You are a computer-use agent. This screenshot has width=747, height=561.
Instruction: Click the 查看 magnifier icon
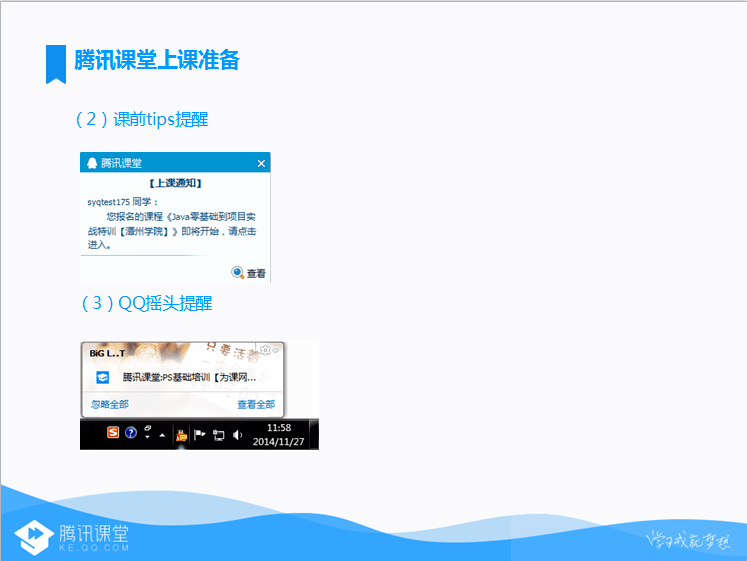coord(237,272)
